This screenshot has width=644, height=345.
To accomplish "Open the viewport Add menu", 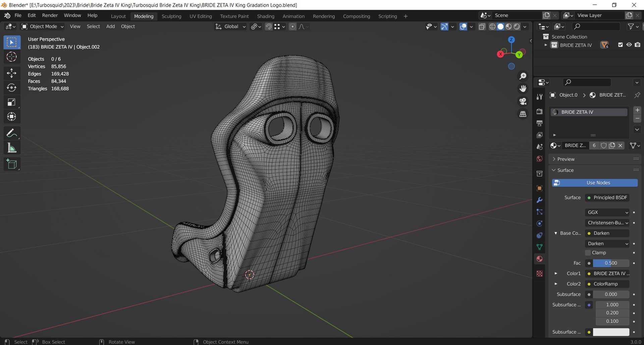I will 110,27.
